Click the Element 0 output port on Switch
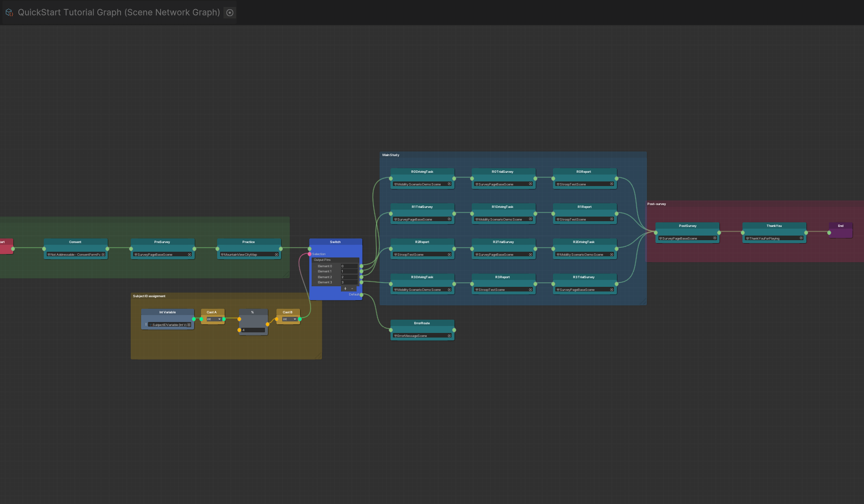Screen dimensions: 864x504 click(361, 266)
